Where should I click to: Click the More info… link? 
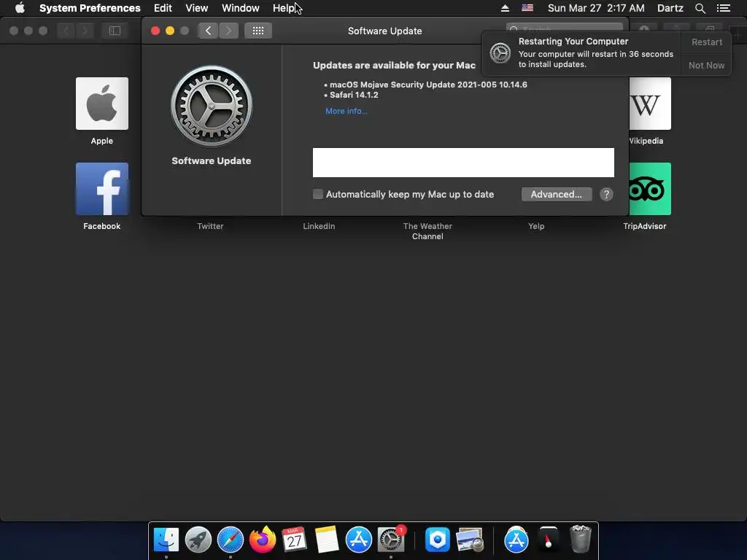coord(347,111)
